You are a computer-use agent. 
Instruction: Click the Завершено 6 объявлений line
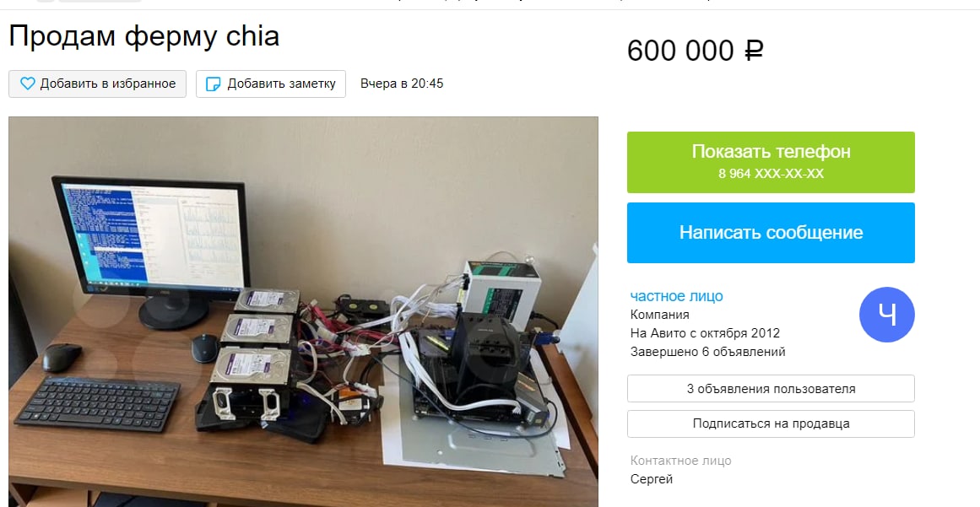coord(707,352)
